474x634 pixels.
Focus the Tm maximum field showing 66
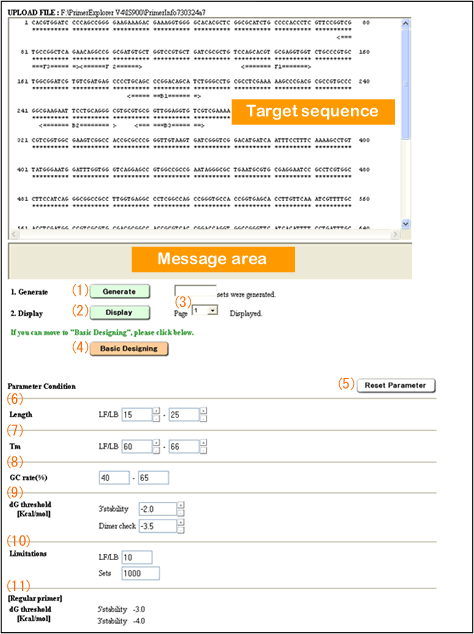184,447
